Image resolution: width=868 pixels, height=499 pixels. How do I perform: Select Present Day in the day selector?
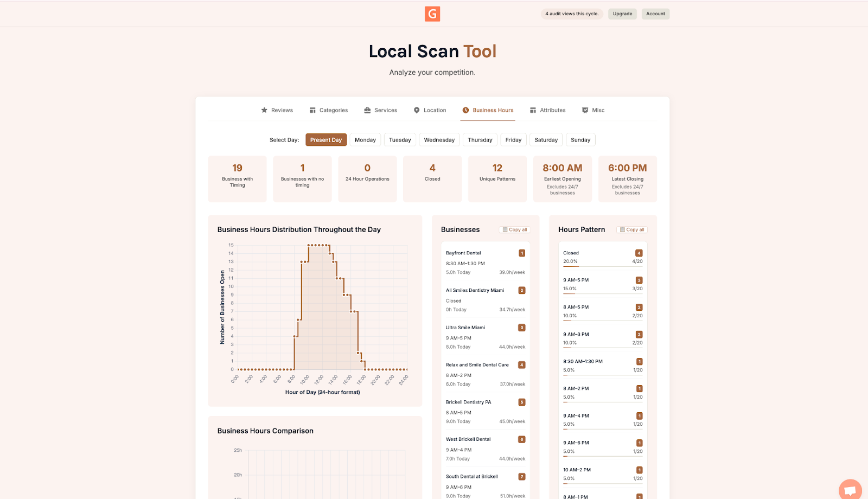pyautogui.click(x=326, y=139)
